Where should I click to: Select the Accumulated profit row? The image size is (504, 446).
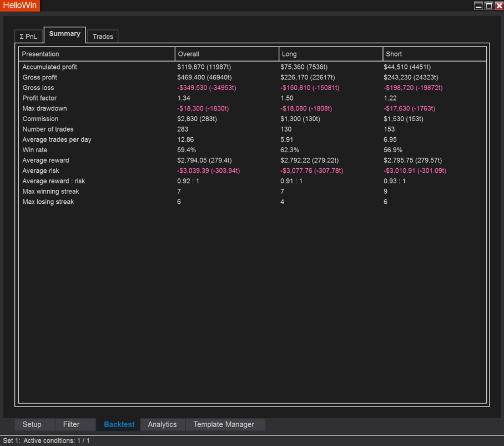pyautogui.click(x=48, y=67)
